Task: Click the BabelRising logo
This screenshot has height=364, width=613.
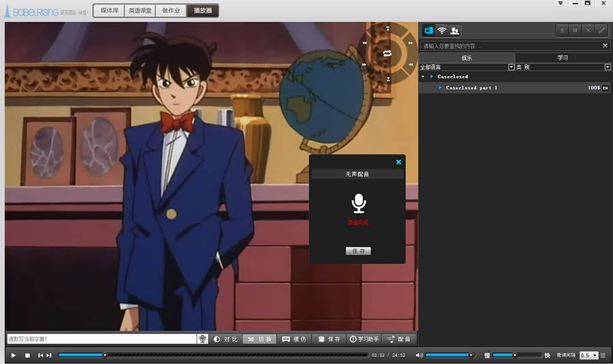Action: (x=32, y=12)
